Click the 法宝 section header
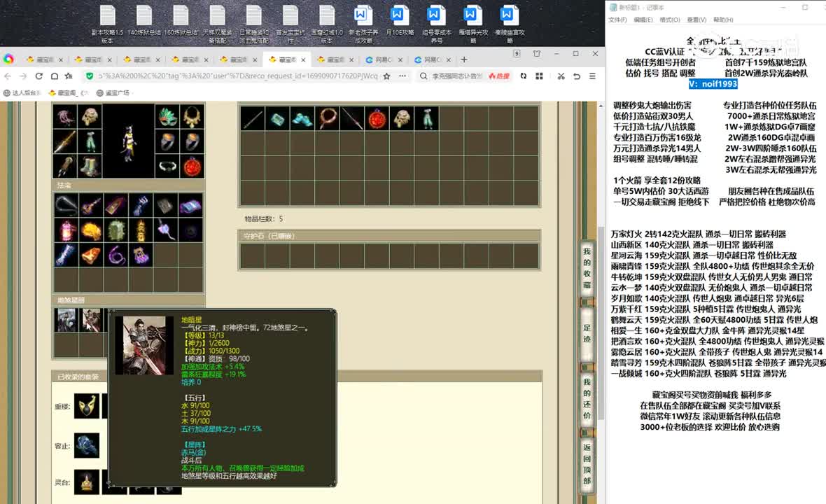 tap(129, 185)
